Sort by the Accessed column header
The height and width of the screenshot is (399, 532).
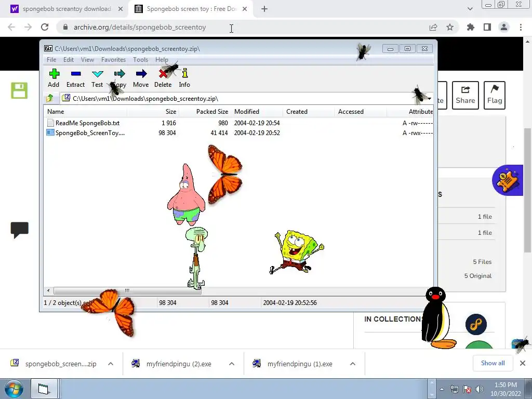coord(361,112)
